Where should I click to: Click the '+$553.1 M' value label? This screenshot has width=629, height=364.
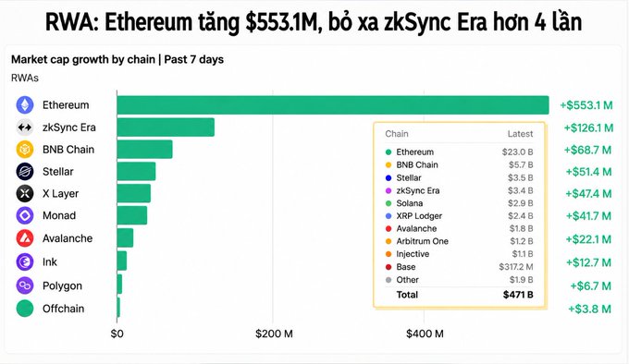point(586,105)
